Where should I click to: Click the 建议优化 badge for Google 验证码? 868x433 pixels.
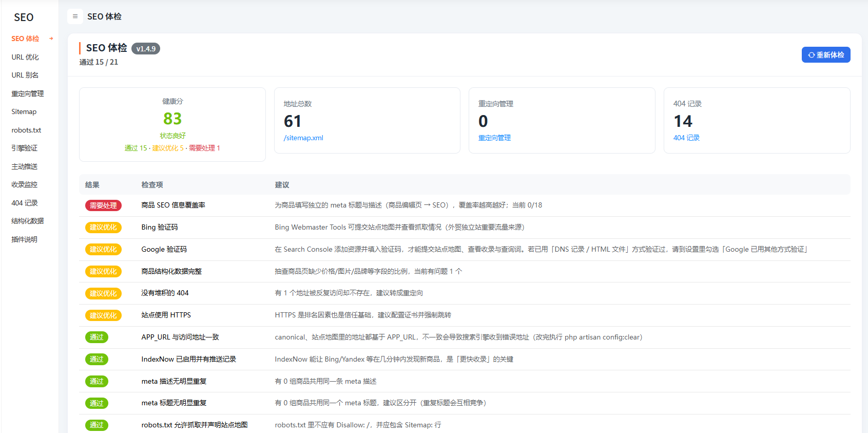click(103, 249)
